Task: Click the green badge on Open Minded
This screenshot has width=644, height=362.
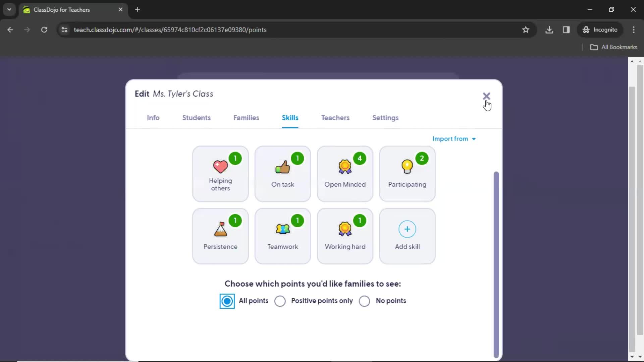Action: pos(359,158)
